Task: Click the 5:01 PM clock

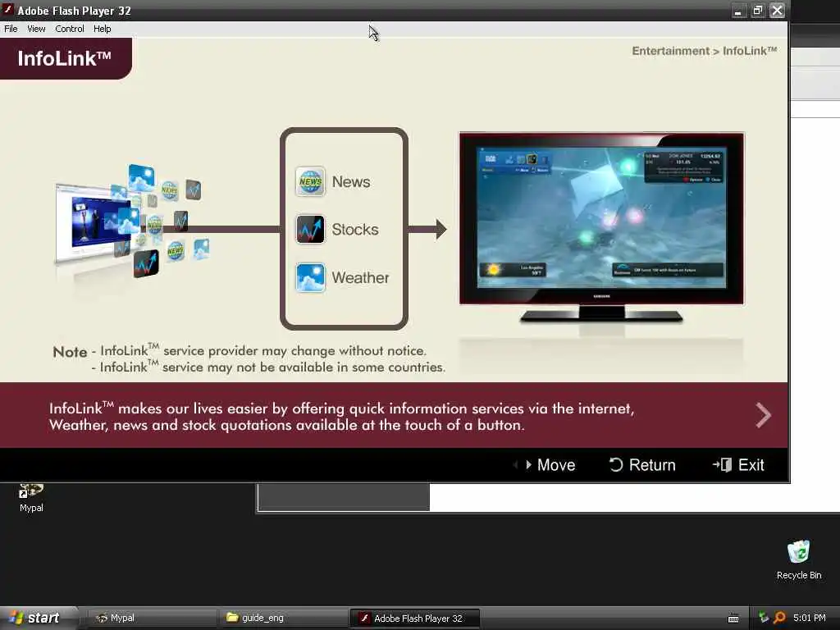Action: [809, 618]
